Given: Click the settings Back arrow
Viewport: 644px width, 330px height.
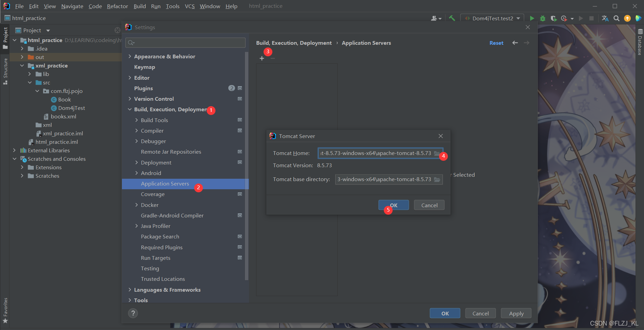Looking at the screenshot, I should [515, 43].
